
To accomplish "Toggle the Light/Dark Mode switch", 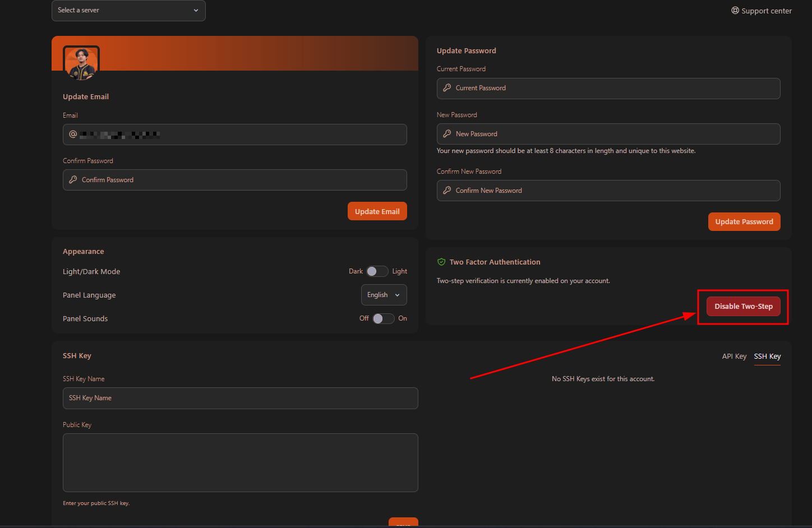I will point(377,271).
